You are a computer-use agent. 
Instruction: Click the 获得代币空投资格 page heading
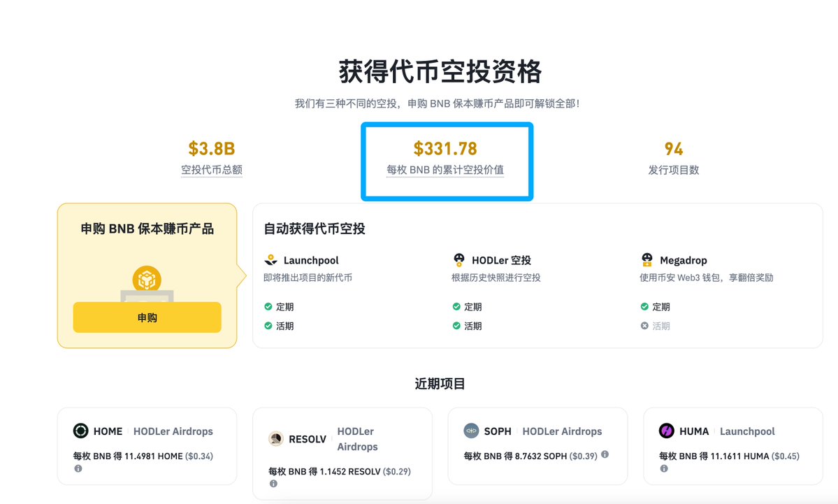coord(440,71)
